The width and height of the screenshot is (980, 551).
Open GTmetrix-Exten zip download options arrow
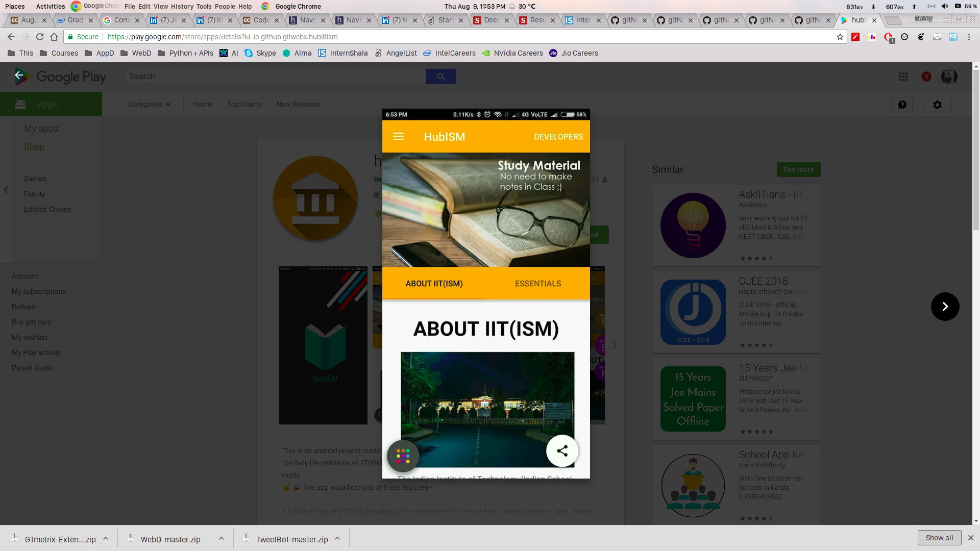pos(106,538)
